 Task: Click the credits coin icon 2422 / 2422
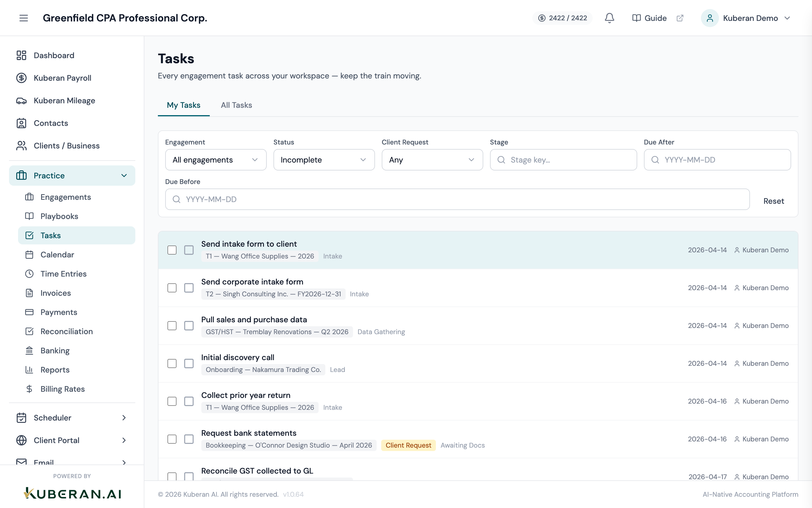click(x=542, y=18)
